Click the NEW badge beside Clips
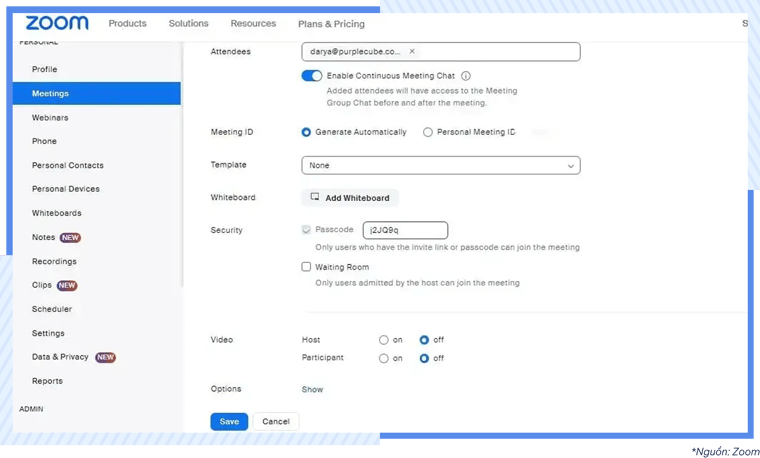 (67, 285)
